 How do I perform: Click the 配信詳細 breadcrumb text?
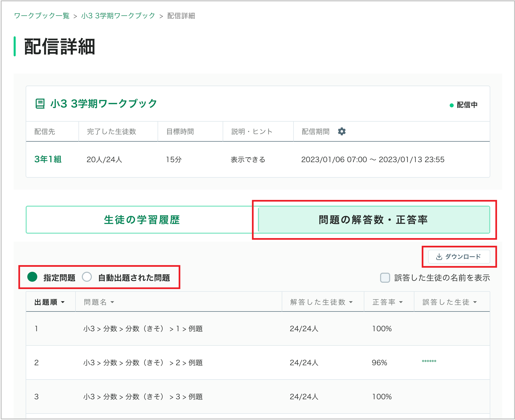click(181, 16)
